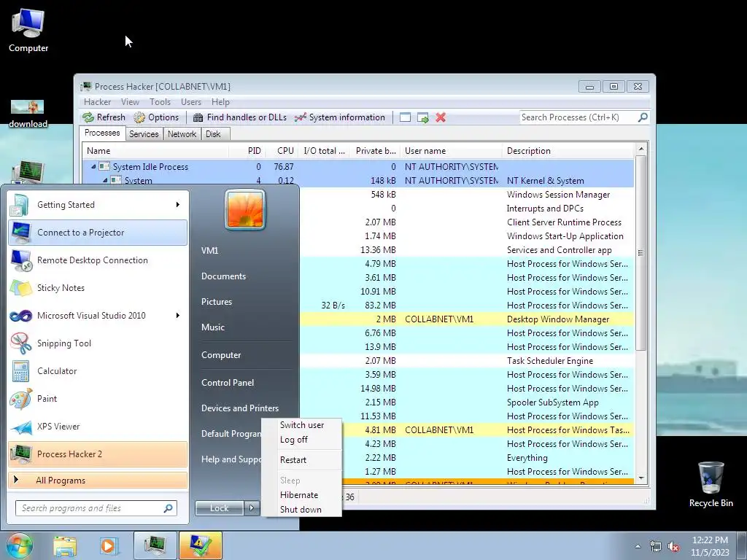Launch Sticky Notes

pyautogui.click(x=98, y=287)
